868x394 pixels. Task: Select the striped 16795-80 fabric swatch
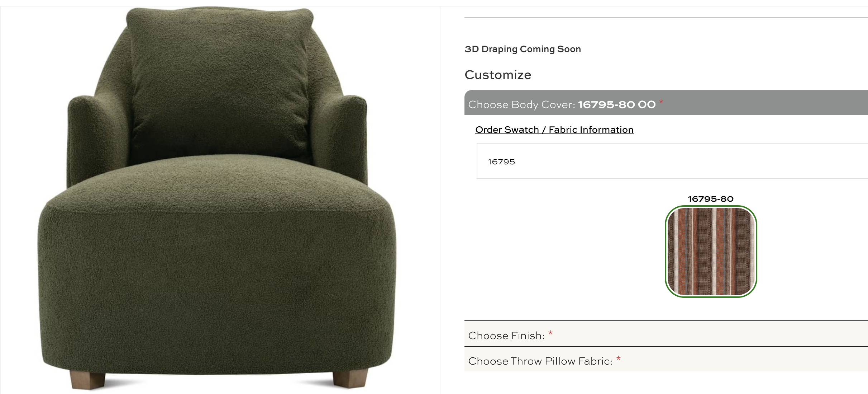tap(711, 252)
